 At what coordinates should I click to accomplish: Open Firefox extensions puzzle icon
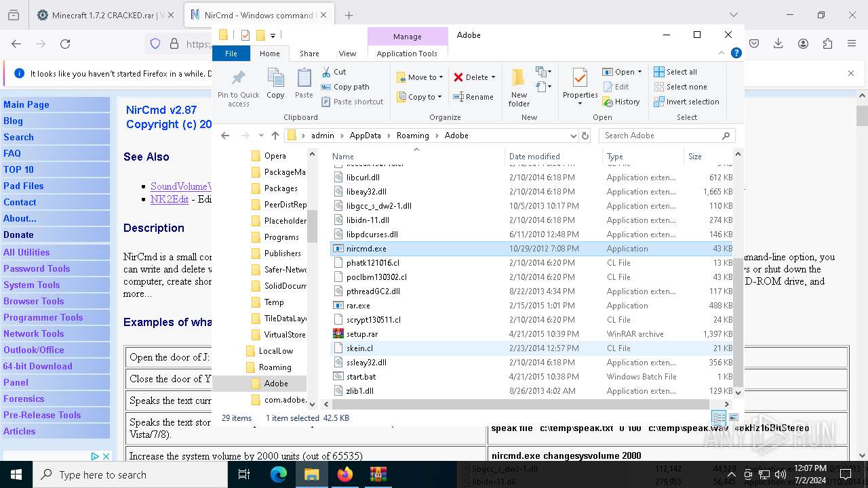pyautogui.click(x=827, y=44)
